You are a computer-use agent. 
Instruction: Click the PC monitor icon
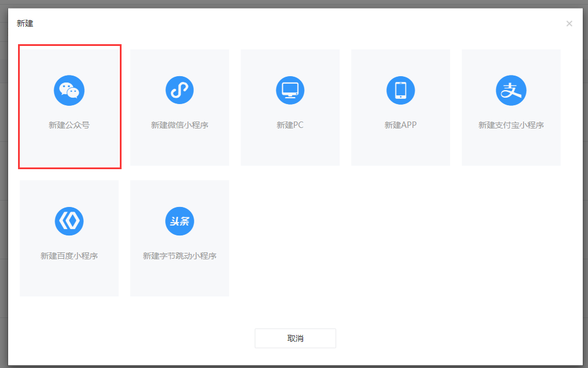pos(290,90)
